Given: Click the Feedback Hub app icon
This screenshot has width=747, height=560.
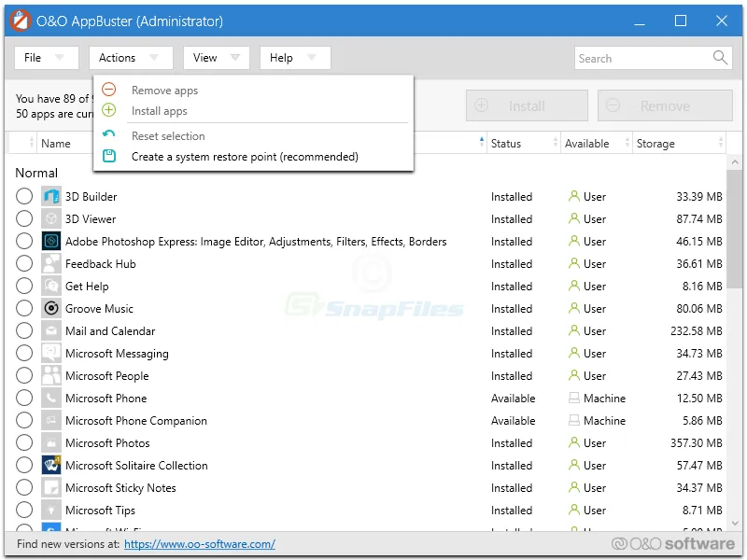Looking at the screenshot, I should [x=51, y=263].
